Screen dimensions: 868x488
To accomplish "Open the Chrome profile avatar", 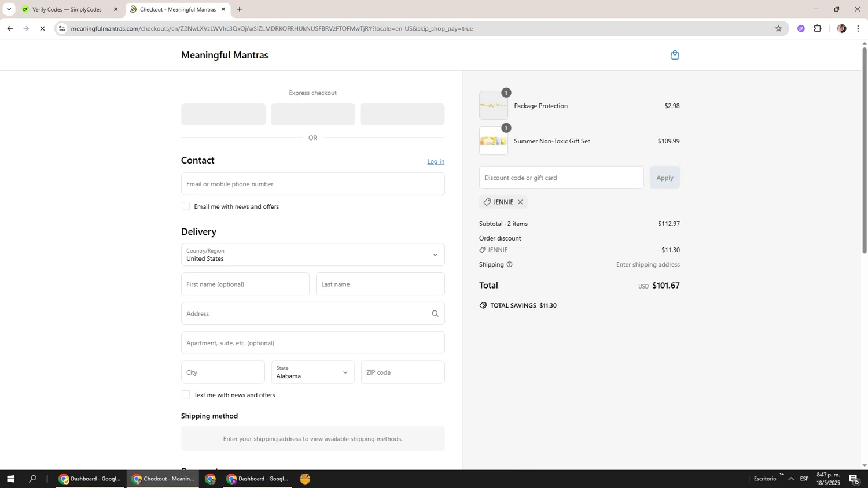I will [841, 28].
